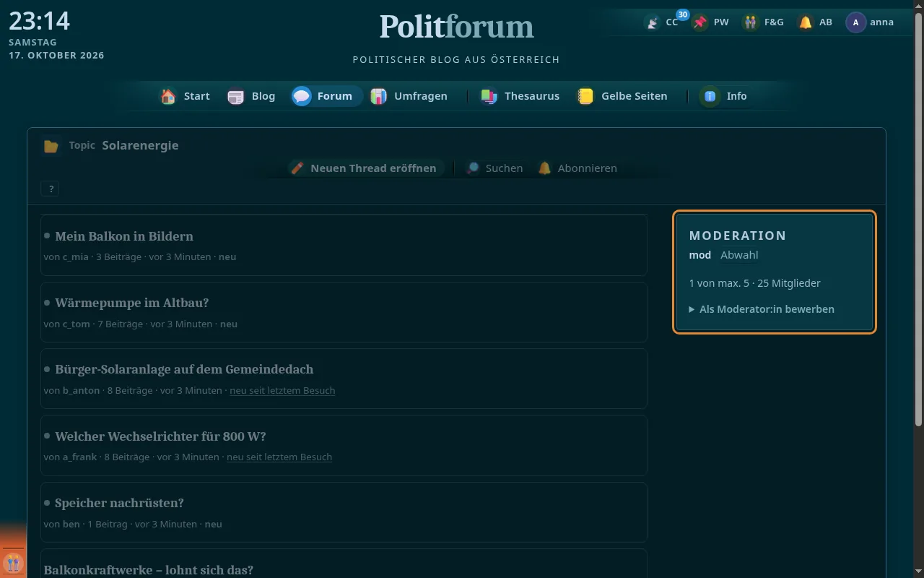The width and height of the screenshot is (924, 578).
Task: Click the Abonnieren bell icon
Action: pos(544,168)
